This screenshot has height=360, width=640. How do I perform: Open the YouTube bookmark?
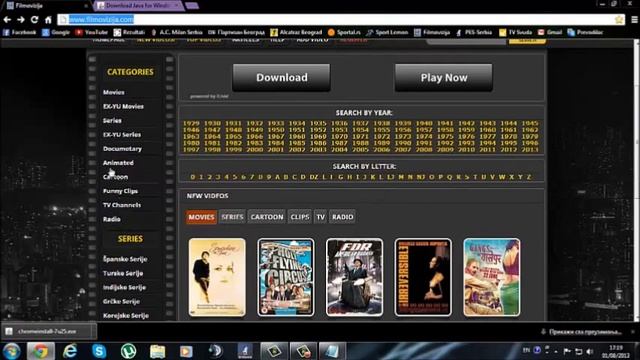[x=91, y=32]
